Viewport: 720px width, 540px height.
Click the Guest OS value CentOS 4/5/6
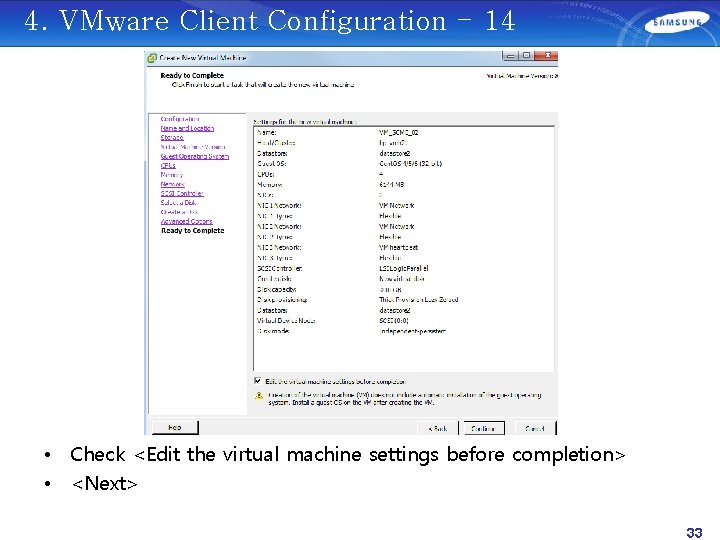click(x=411, y=163)
